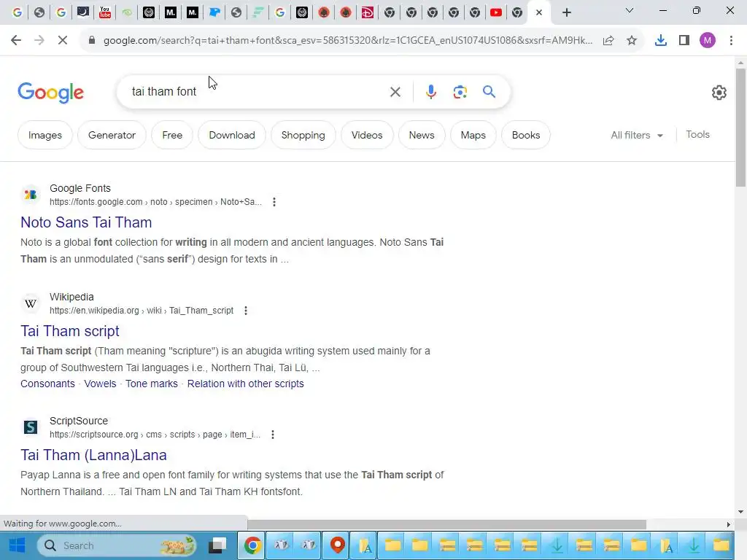747x560 pixels.
Task: Open the Vowels sitelink
Action: 100,384
